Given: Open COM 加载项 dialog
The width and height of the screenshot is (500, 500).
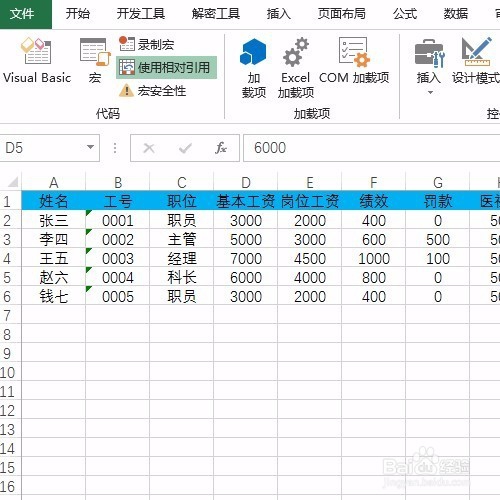Looking at the screenshot, I should [x=354, y=60].
